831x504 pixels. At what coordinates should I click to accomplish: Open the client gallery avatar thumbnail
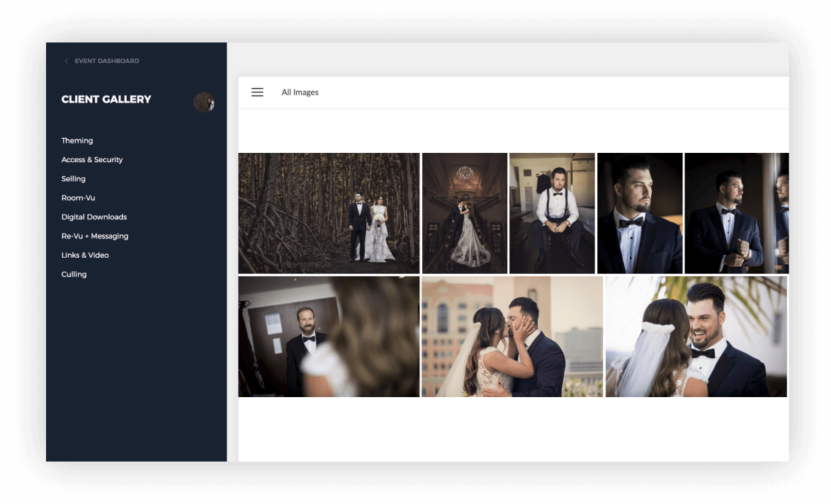(203, 102)
